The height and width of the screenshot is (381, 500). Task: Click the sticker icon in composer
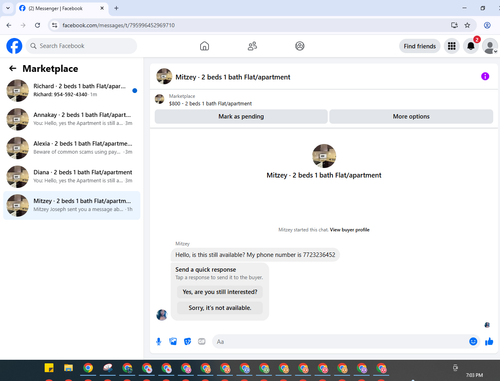tap(188, 341)
